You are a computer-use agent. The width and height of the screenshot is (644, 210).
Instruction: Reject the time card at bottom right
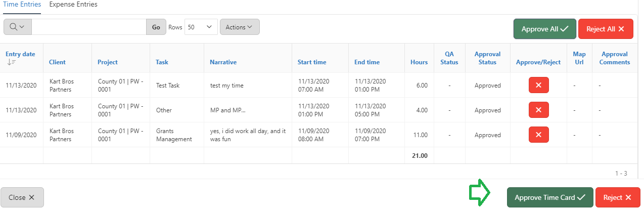pyautogui.click(x=618, y=197)
